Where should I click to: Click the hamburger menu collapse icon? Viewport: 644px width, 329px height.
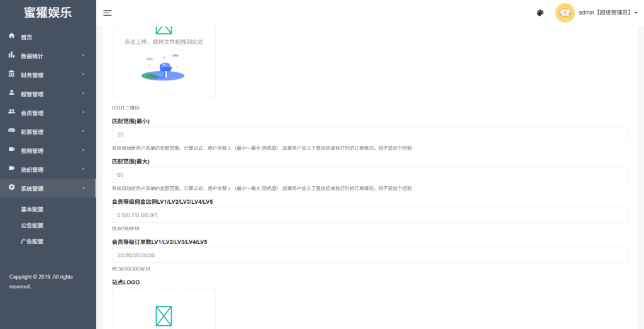click(x=108, y=13)
